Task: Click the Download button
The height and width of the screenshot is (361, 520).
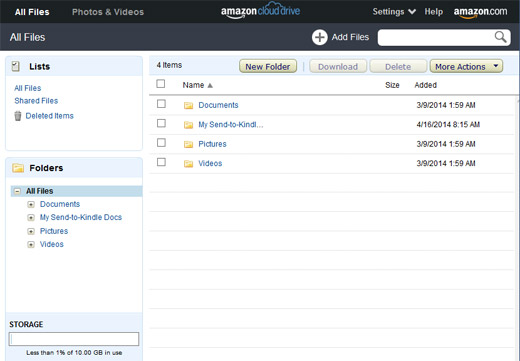Action: pos(338,66)
